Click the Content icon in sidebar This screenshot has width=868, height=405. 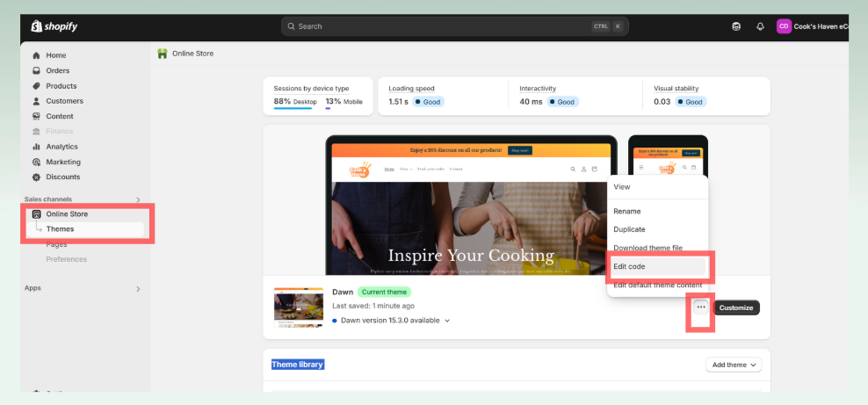tap(37, 116)
